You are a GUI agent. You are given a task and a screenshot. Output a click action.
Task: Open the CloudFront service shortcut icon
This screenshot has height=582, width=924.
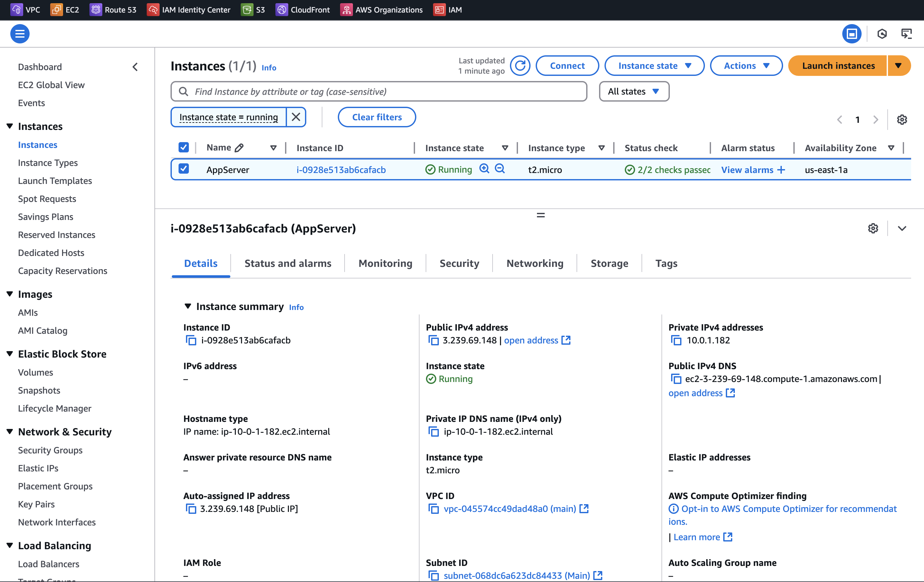[x=282, y=10]
